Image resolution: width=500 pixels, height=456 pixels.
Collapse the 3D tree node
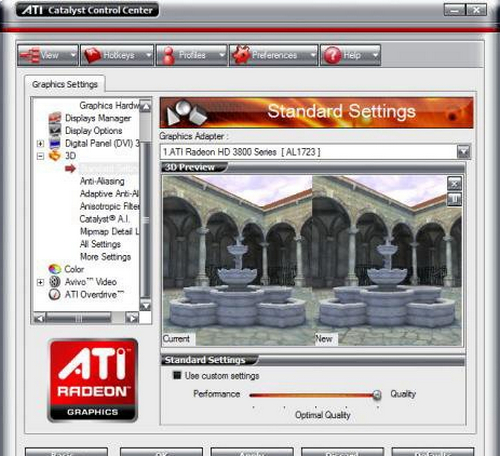[40, 156]
